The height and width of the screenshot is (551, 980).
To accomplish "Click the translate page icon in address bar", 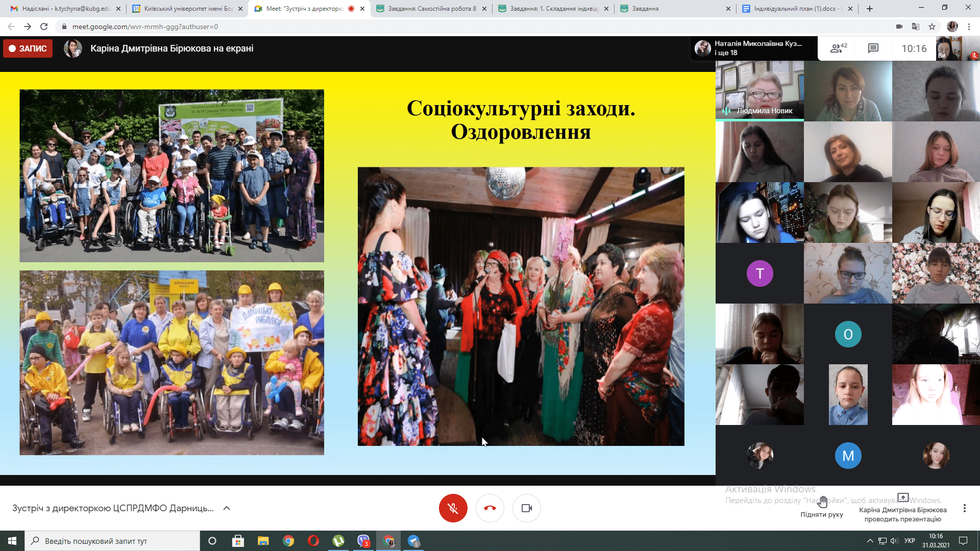I will (916, 27).
